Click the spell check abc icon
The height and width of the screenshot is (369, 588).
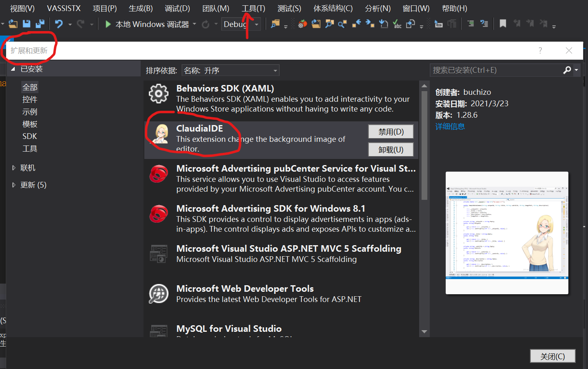tap(397, 24)
